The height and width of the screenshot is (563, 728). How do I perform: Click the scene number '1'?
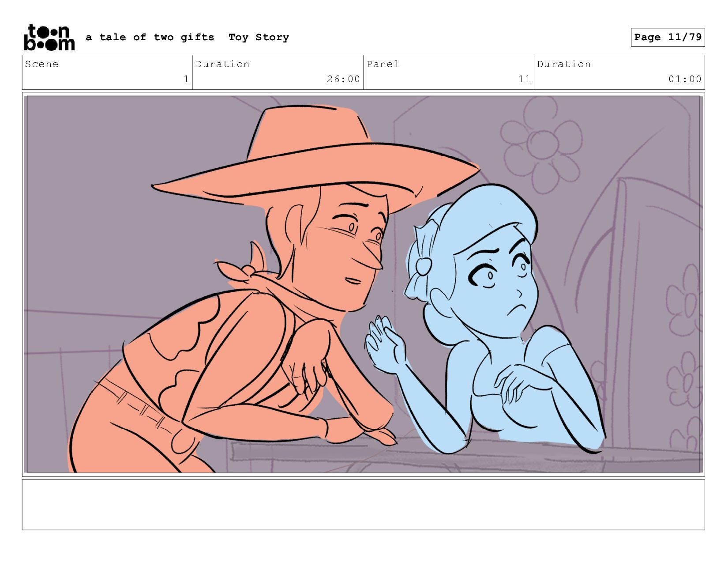(x=186, y=79)
